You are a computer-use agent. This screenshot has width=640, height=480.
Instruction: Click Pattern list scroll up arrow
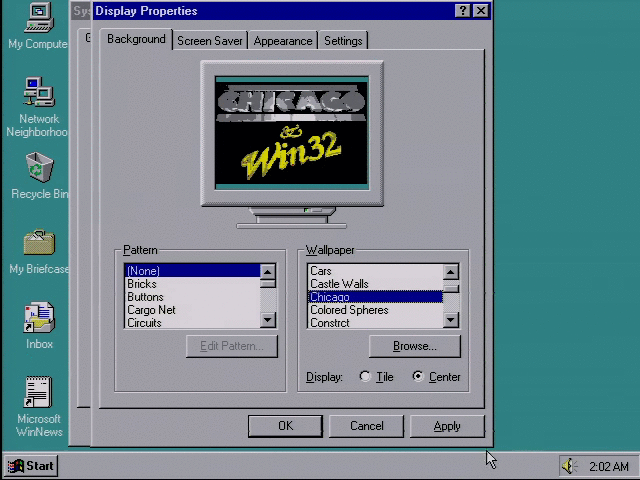tap(268, 272)
